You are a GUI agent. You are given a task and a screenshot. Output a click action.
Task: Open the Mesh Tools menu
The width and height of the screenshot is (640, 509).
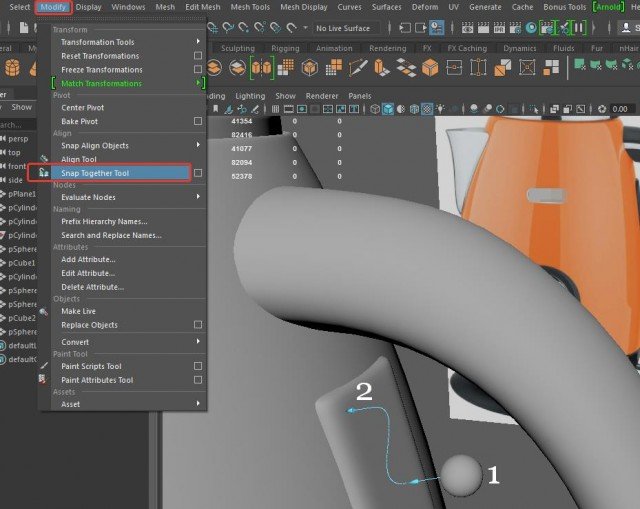250,7
